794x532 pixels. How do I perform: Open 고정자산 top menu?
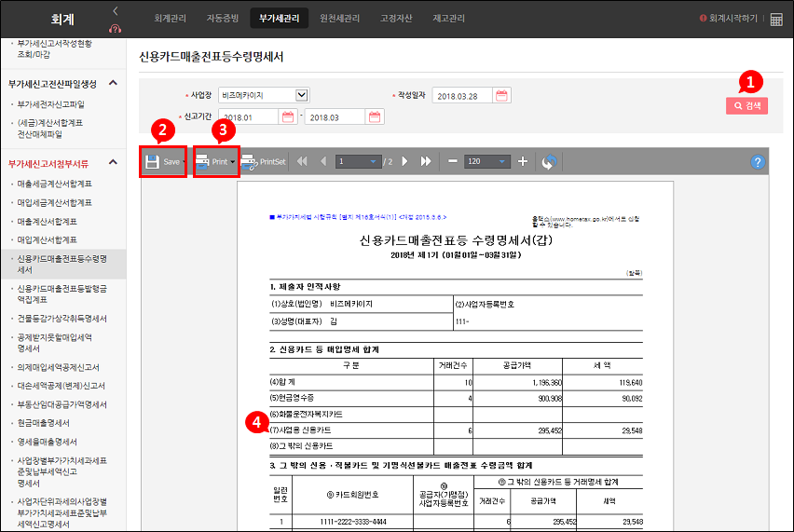pyautogui.click(x=396, y=19)
